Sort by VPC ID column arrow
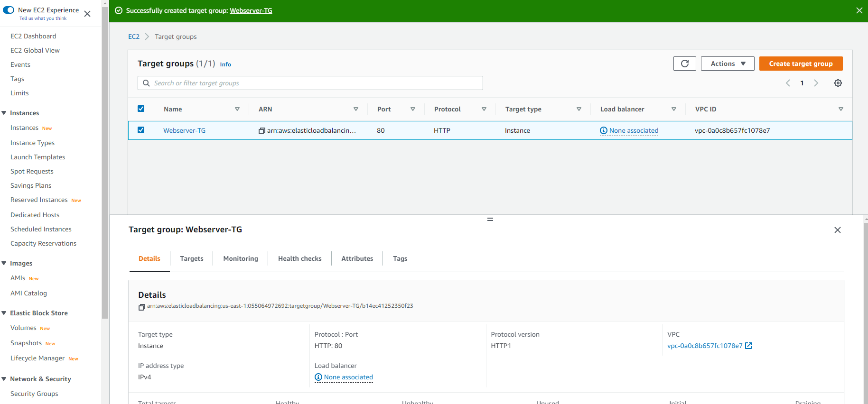The image size is (868, 404). pos(841,109)
